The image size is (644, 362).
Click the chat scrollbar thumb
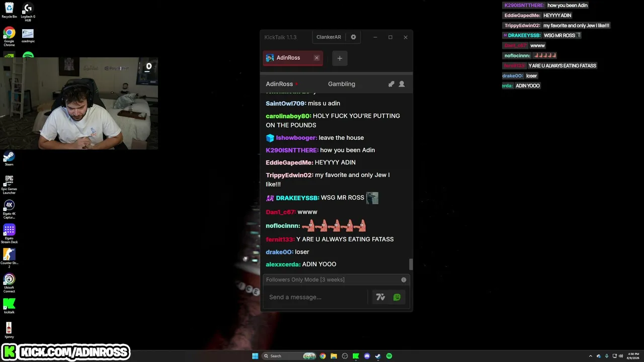coord(411,264)
